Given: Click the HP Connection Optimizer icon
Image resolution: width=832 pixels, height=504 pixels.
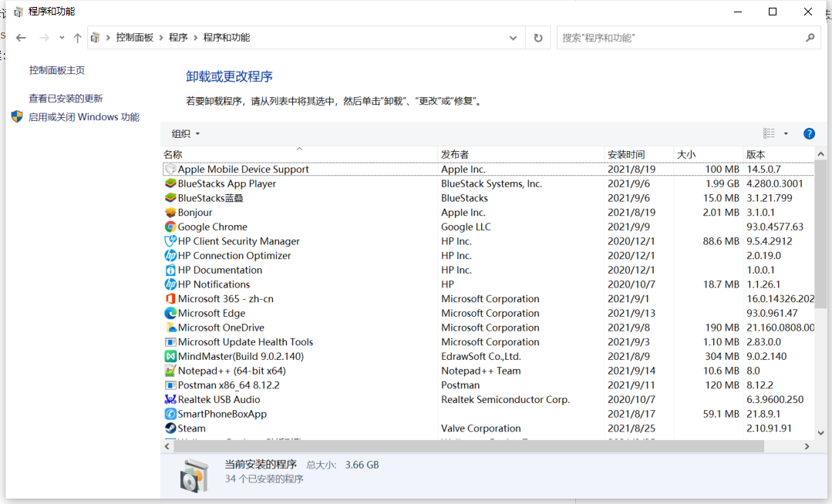Looking at the screenshot, I should pos(170,255).
